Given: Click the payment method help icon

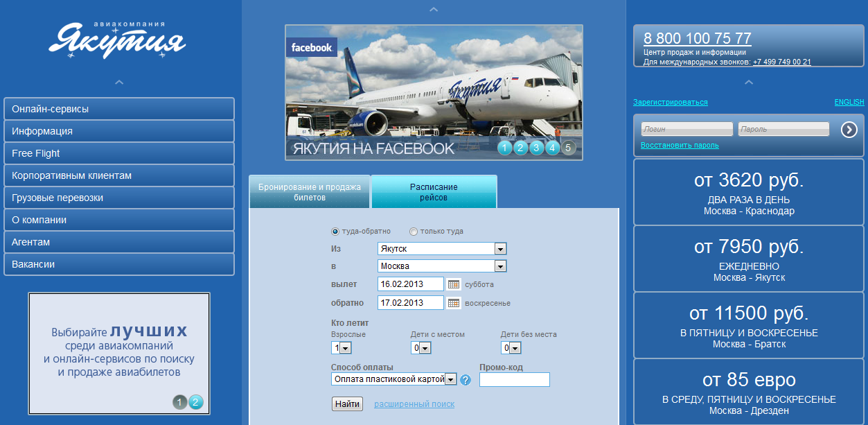Looking at the screenshot, I should click(x=466, y=380).
